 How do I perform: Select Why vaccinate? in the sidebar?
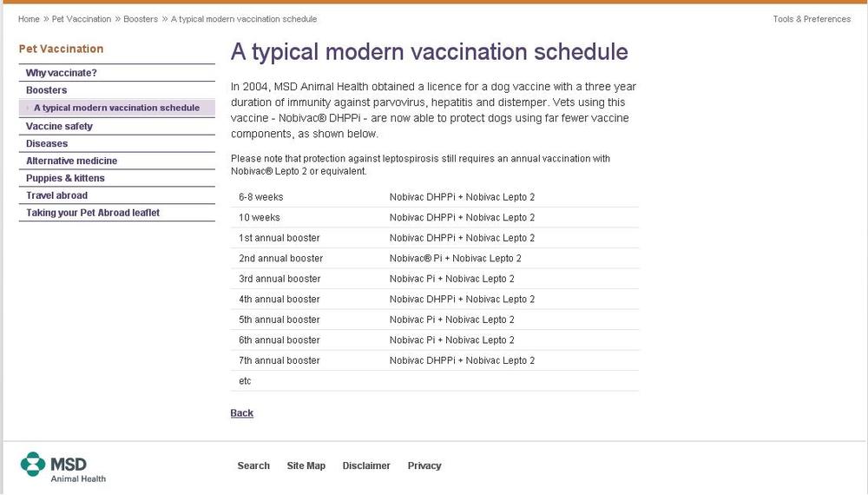pos(62,73)
